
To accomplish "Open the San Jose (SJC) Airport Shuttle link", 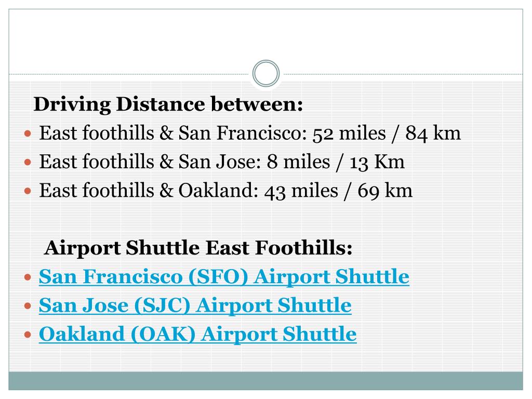I will pos(195,305).
